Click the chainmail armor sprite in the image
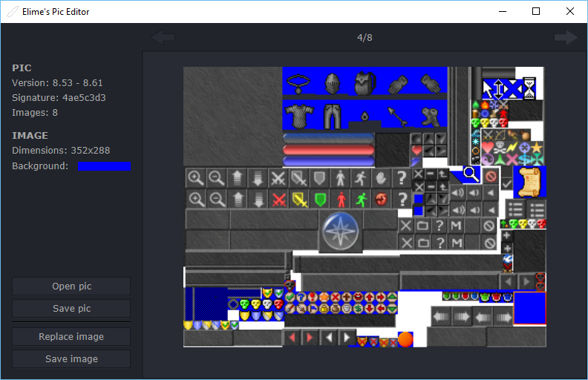Viewport: 588px width, 380px height. click(x=299, y=116)
